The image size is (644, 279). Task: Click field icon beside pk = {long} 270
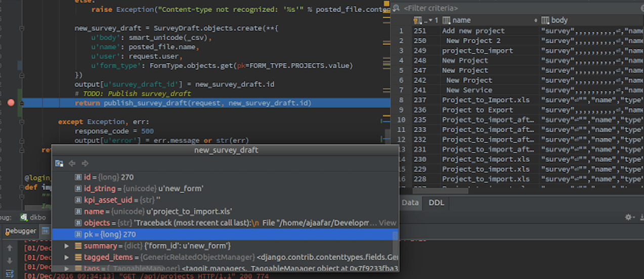click(78, 235)
